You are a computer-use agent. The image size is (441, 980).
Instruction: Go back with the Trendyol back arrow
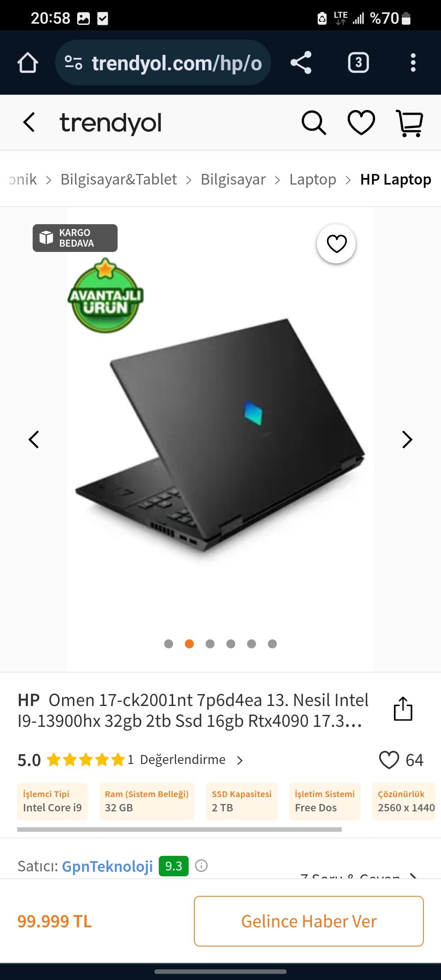click(x=29, y=122)
